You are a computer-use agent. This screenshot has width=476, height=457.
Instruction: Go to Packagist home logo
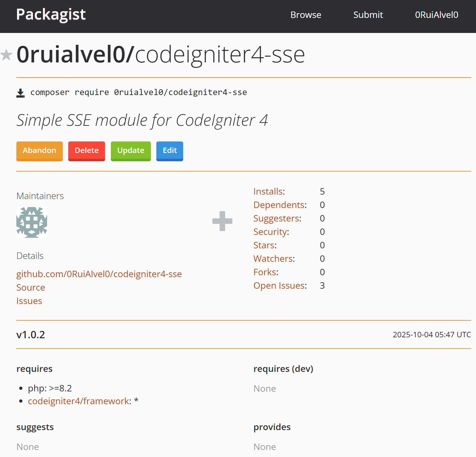[51, 15]
